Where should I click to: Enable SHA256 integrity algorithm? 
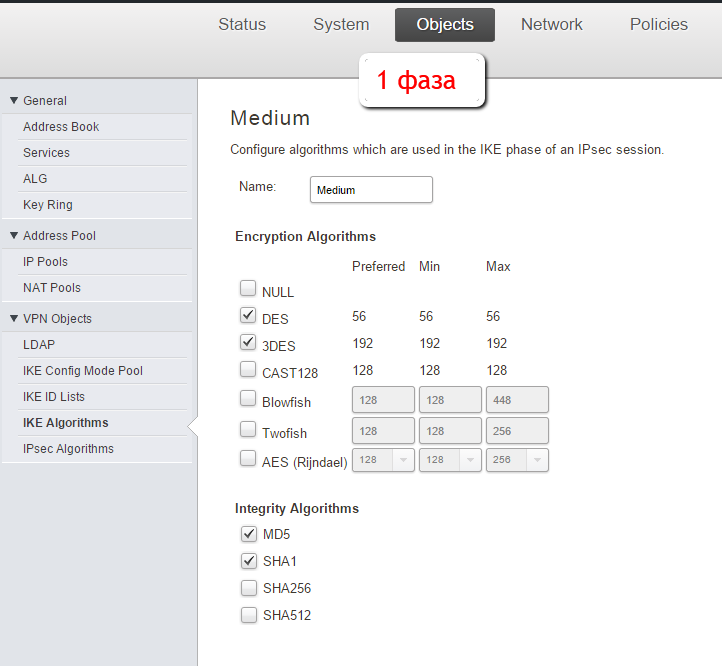248,588
